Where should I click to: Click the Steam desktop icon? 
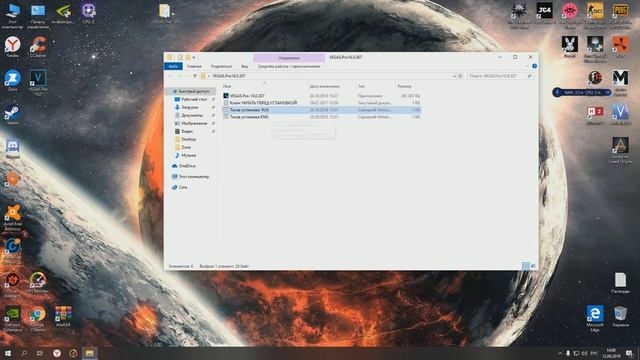(12, 115)
